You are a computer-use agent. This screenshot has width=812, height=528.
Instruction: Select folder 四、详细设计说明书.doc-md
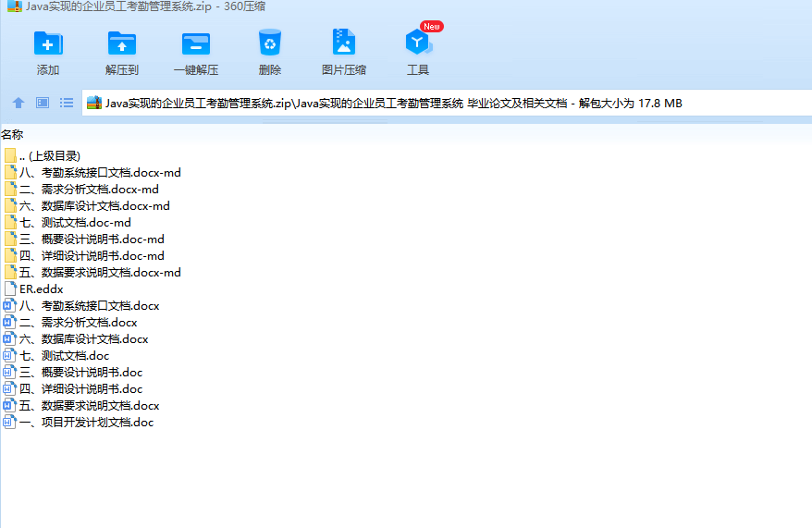pyautogui.click(x=84, y=255)
